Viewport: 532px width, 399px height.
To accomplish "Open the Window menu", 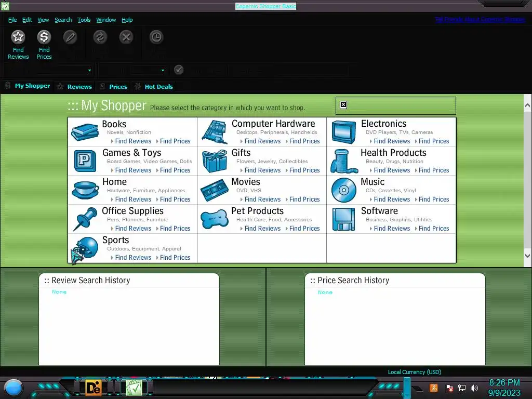I will 106,20.
